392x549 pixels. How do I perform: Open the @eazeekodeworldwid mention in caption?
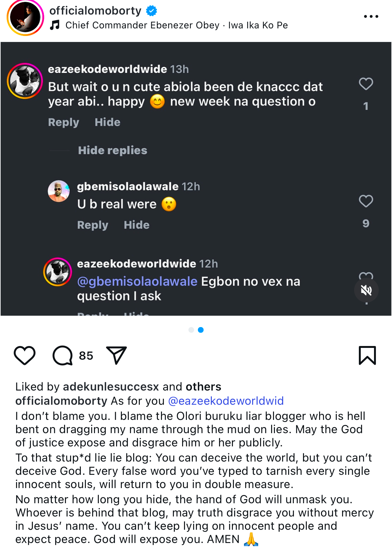226,401
